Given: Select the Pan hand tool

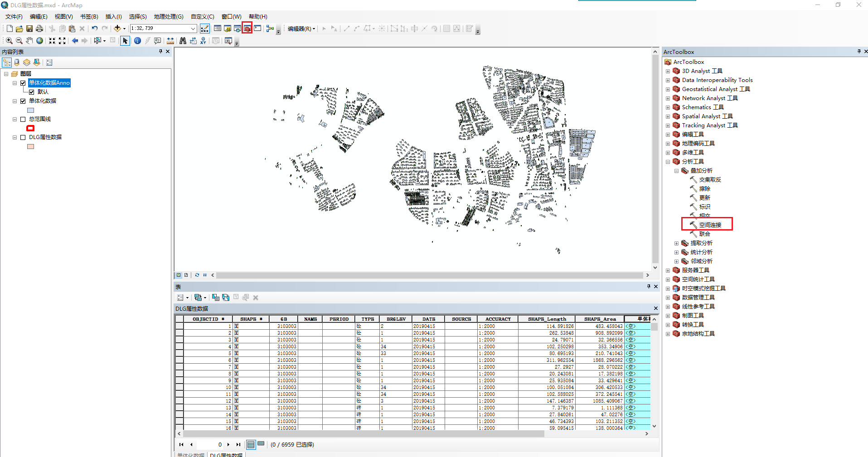Looking at the screenshot, I should (x=29, y=41).
